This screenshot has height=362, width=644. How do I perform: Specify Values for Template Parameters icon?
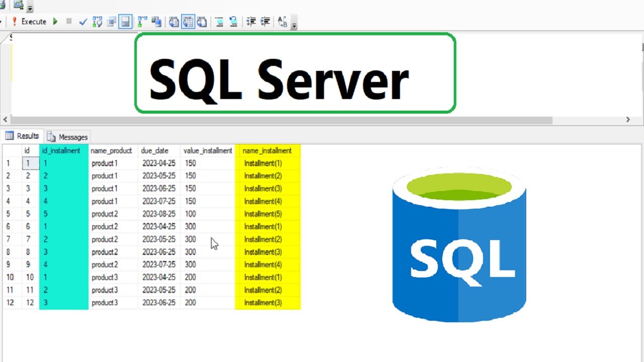tap(282, 22)
